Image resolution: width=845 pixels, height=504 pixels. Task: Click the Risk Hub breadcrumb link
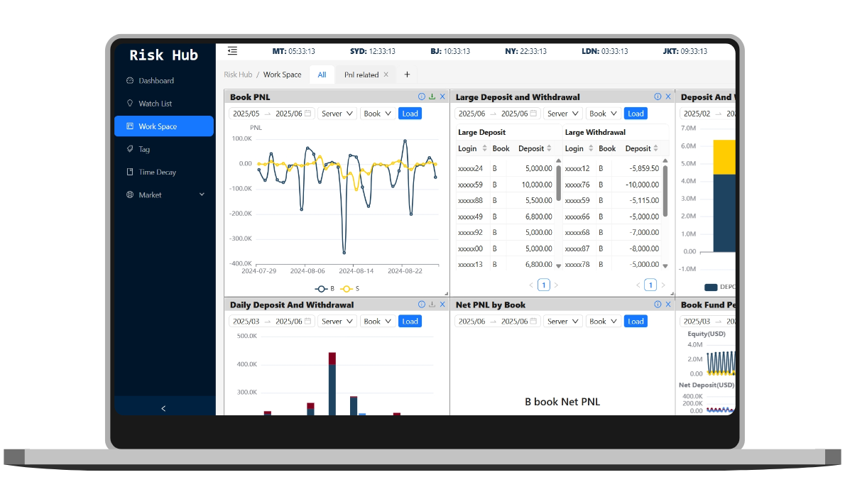point(238,75)
